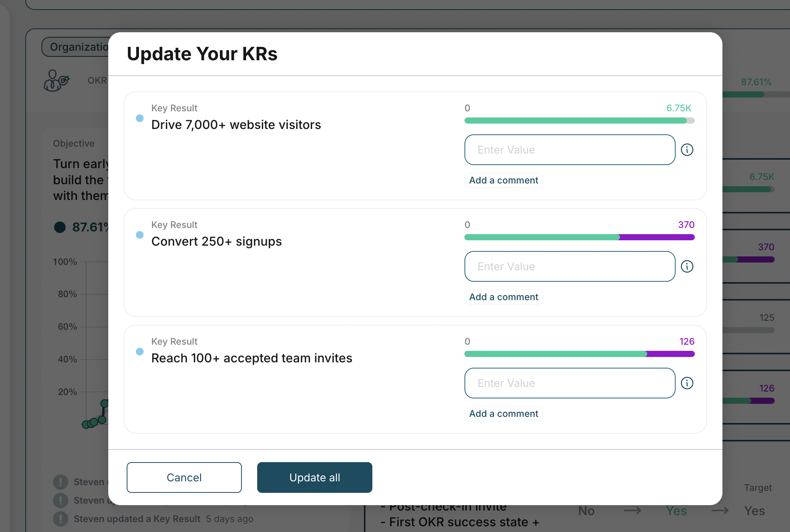The image size is (790, 532).
Task: Click the OKR people-target icon
Action: pyautogui.click(x=56, y=81)
